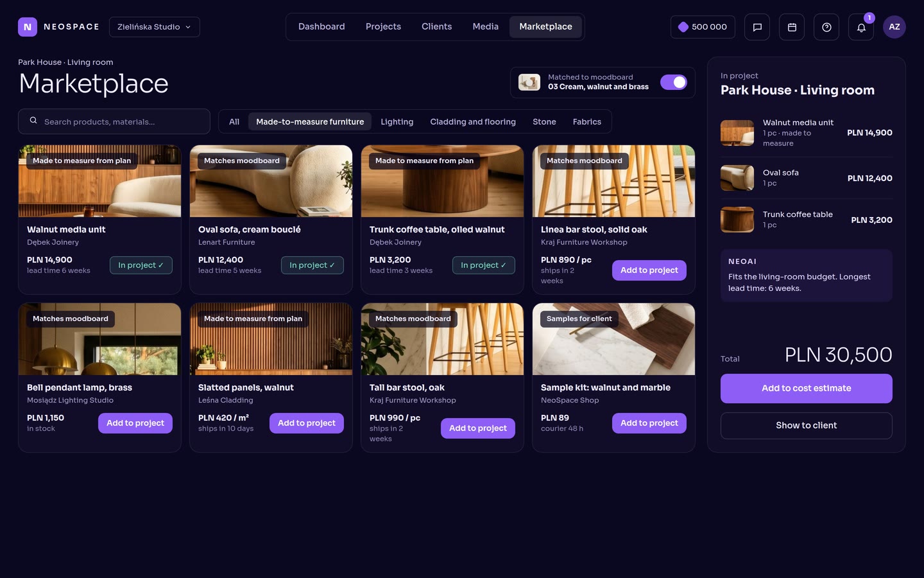This screenshot has height=578, width=924.
Task: Select the Marketplace tab
Action: click(x=545, y=27)
